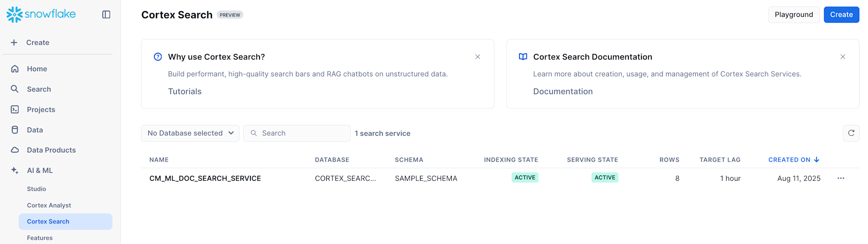Click the Aug 11, 2025 date cell
The image size is (868, 244).
799,179
